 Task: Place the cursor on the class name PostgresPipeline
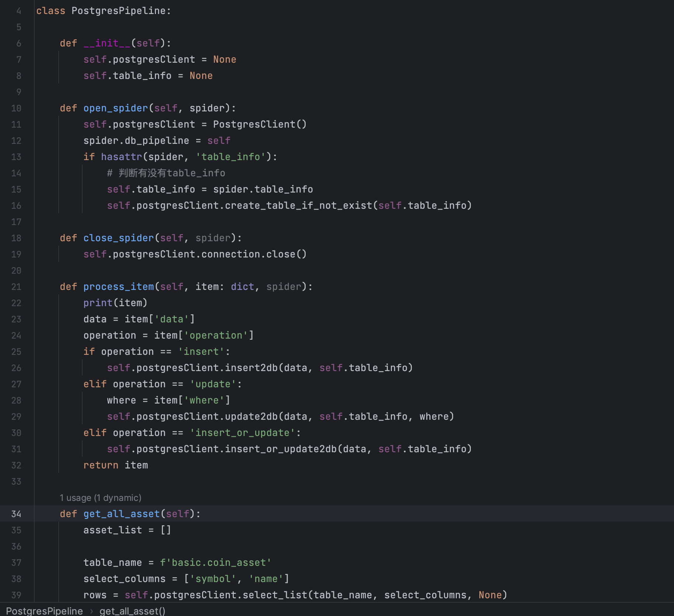click(118, 11)
